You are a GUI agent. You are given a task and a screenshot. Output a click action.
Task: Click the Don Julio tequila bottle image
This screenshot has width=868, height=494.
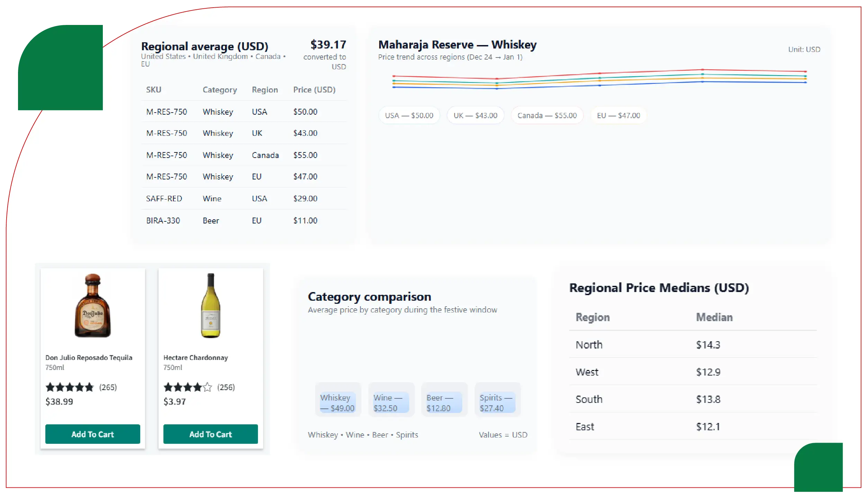tap(92, 306)
